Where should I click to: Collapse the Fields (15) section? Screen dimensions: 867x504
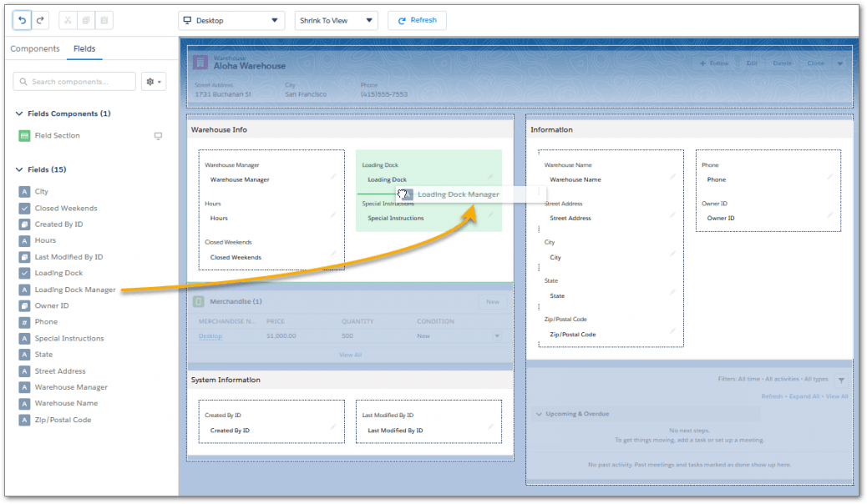(x=19, y=169)
